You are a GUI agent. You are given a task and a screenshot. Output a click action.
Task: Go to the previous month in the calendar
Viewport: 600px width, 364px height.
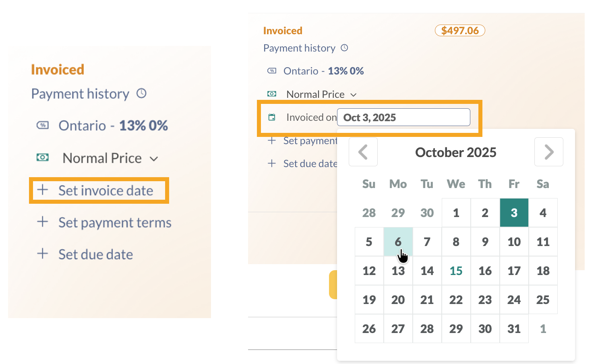[363, 152]
